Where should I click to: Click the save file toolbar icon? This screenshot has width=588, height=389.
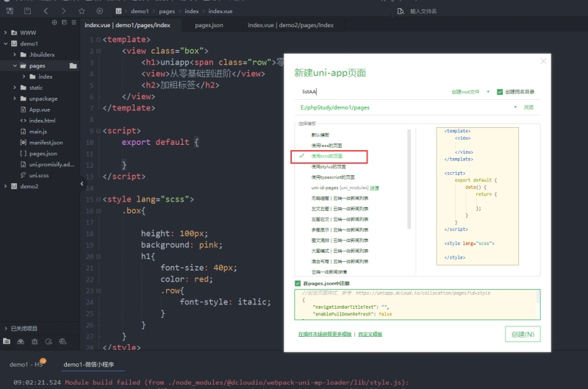pos(27,11)
